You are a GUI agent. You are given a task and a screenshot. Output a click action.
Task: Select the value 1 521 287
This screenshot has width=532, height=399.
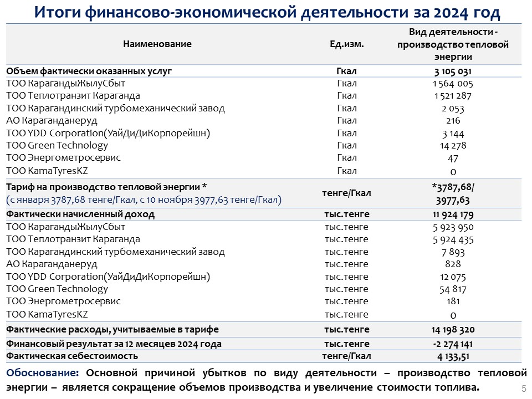pos(453,96)
